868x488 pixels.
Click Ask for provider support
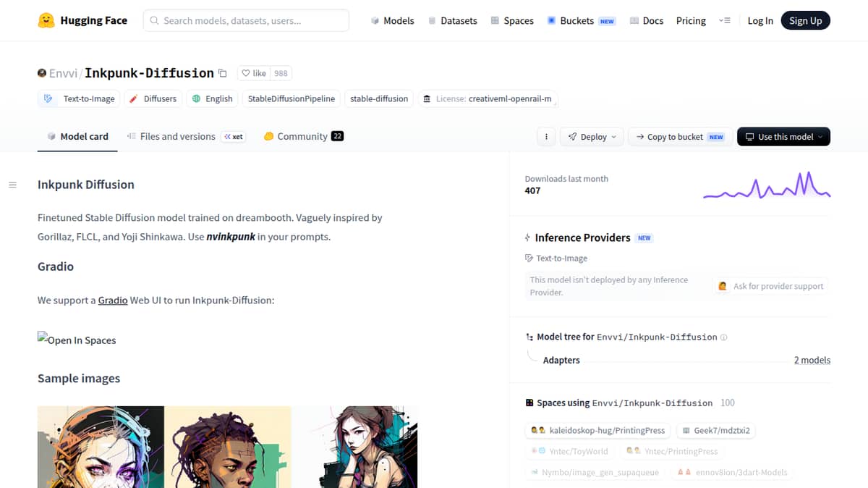click(x=770, y=286)
